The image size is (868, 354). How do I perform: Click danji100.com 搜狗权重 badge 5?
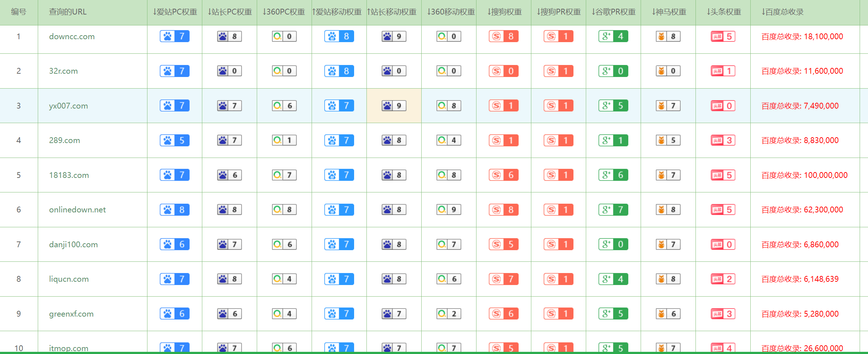[x=504, y=244]
